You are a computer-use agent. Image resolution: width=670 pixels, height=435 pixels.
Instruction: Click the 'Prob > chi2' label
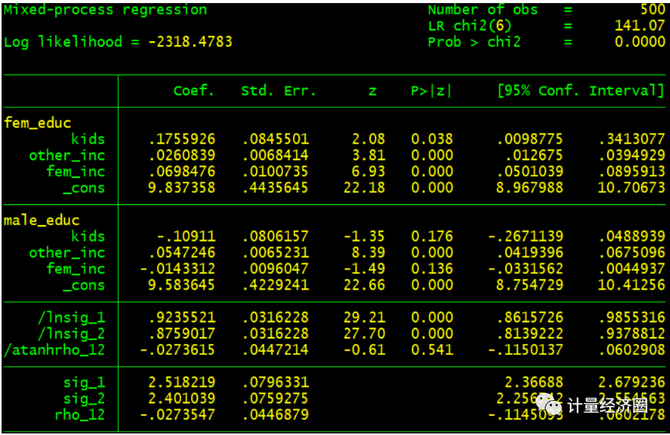pyautogui.click(x=474, y=42)
